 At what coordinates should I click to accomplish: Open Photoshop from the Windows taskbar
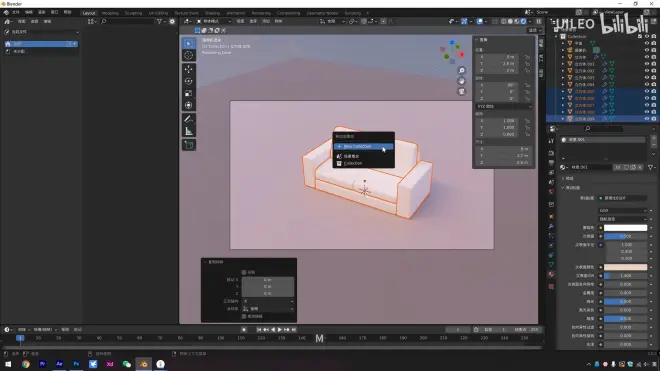[x=76, y=364]
